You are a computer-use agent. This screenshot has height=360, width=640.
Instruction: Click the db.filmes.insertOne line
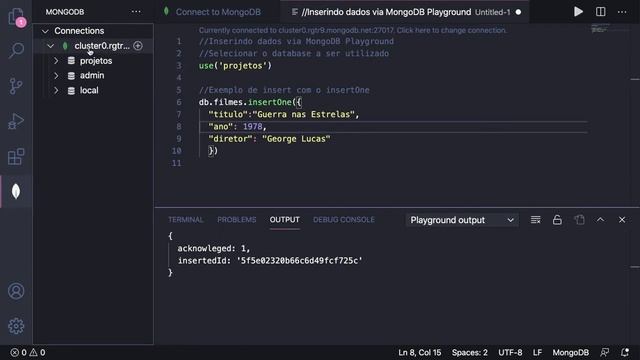(250, 102)
